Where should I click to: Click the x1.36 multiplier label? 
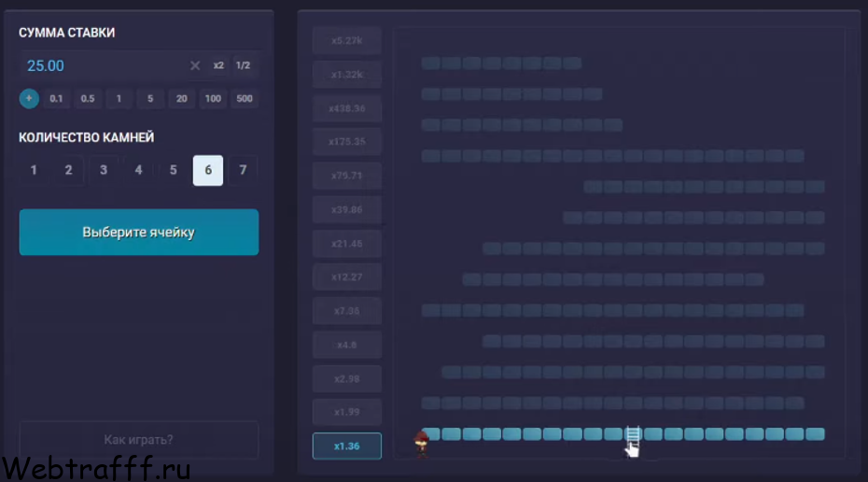(x=347, y=446)
